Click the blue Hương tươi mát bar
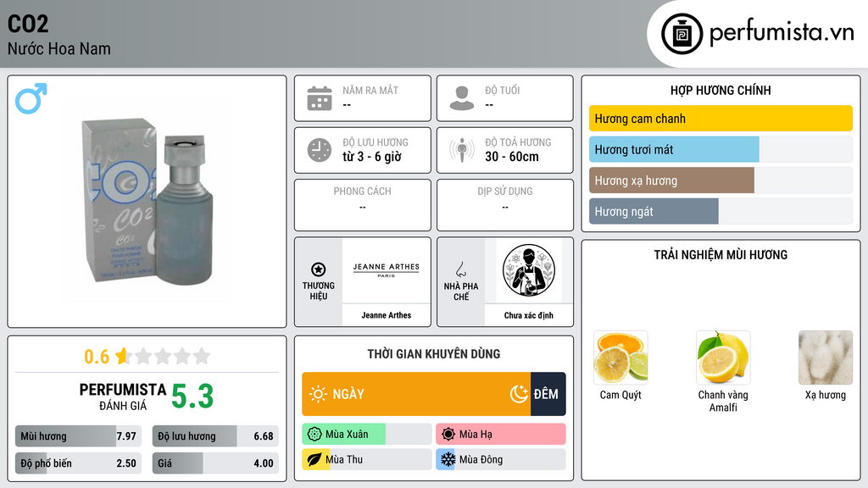Image resolution: width=868 pixels, height=488 pixels. tap(674, 149)
